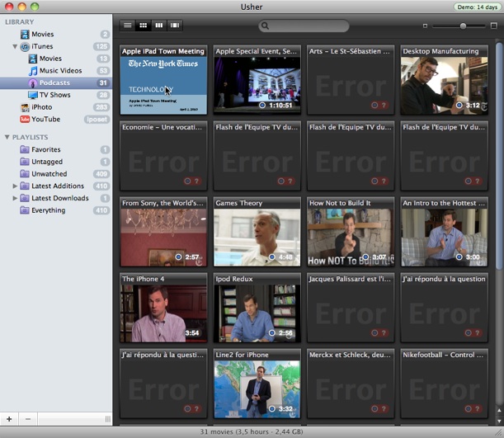Image resolution: width=504 pixels, height=438 pixels.
Task: Expand the Latest Downloads playlist
Action: tap(15, 198)
